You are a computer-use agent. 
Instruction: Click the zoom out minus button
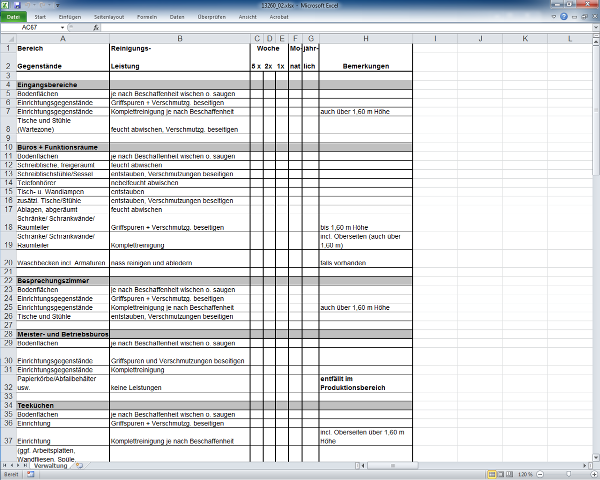[x=538, y=474]
